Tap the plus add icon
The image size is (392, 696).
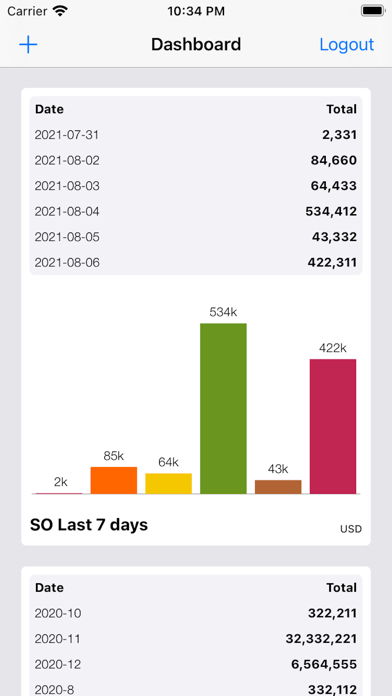(28, 45)
